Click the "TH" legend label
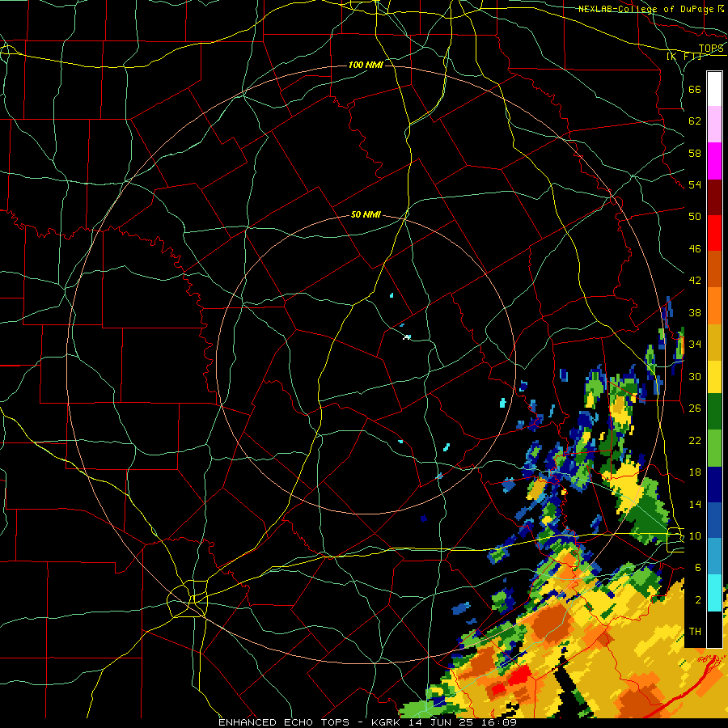Viewport: 728px width, 728px height. pyautogui.click(x=695, y=632)
